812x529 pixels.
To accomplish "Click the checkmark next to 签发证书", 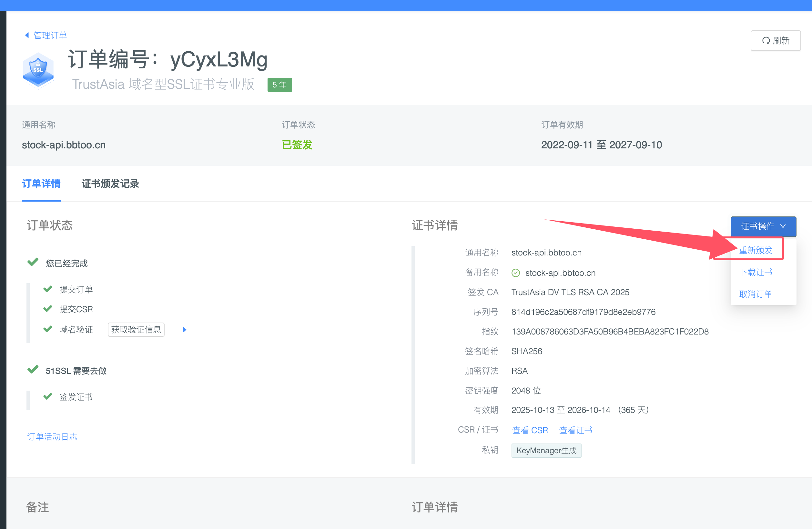I will click(48, 396).
